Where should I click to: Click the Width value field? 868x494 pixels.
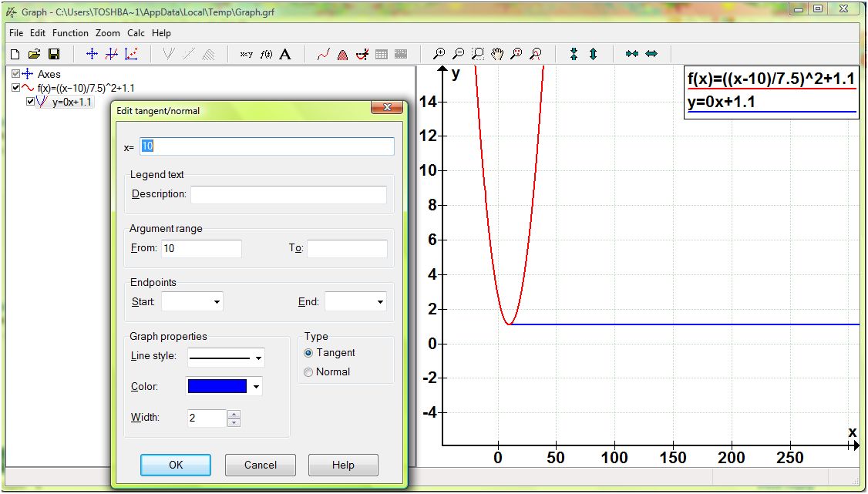207,418
